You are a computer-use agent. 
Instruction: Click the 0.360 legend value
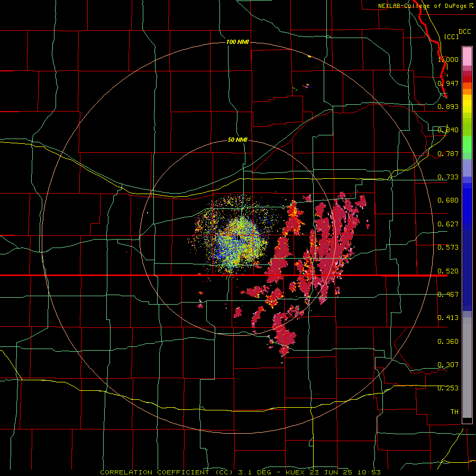click(x=448, y=341)
